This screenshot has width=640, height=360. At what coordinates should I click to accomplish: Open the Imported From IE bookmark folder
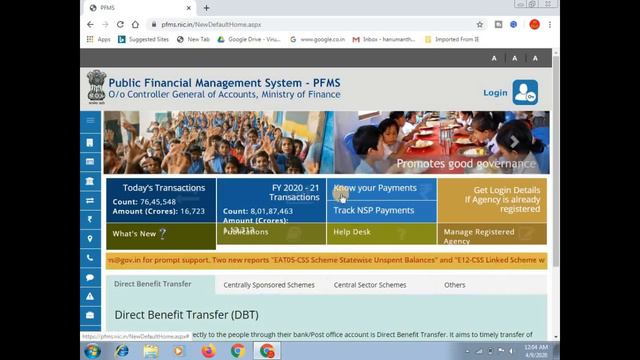tap(452, 39)
